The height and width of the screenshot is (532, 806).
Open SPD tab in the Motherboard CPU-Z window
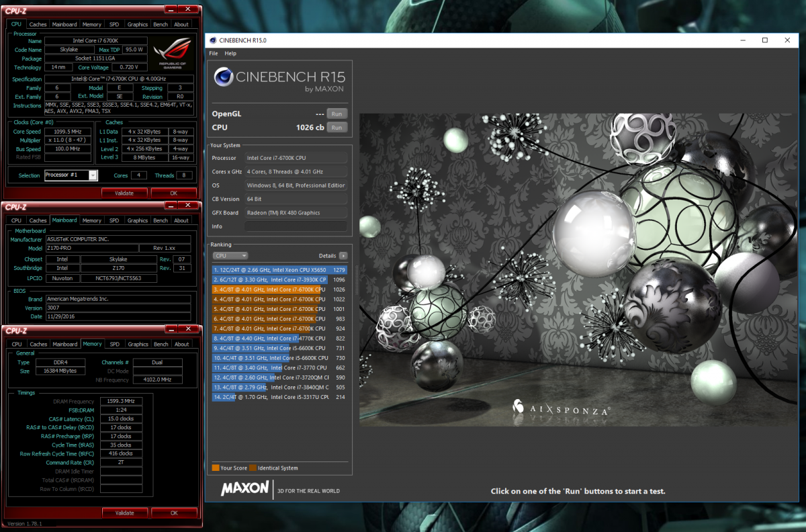(x=114, y=220)
